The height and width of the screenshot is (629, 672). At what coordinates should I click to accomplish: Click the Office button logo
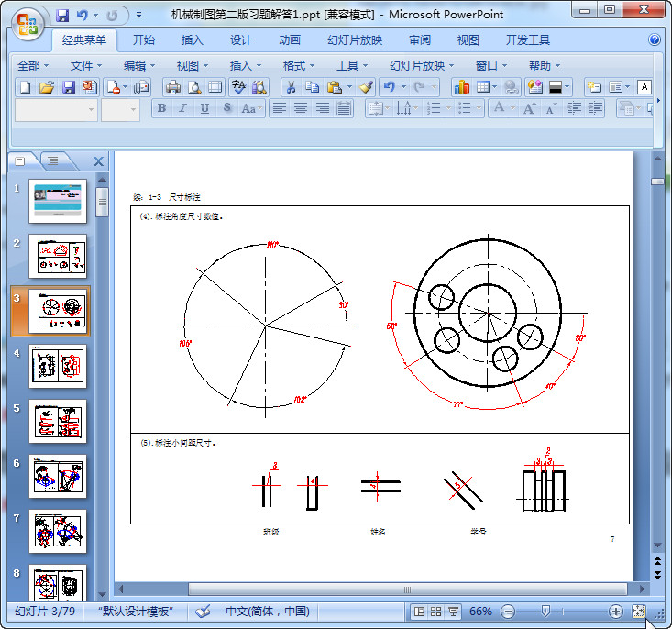pos(27,23)
